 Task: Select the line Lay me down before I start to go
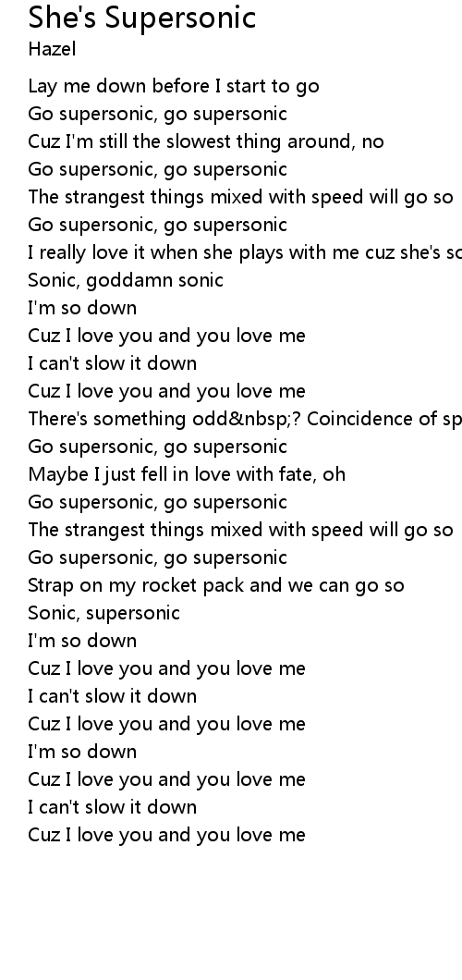[x=174, y=86]
